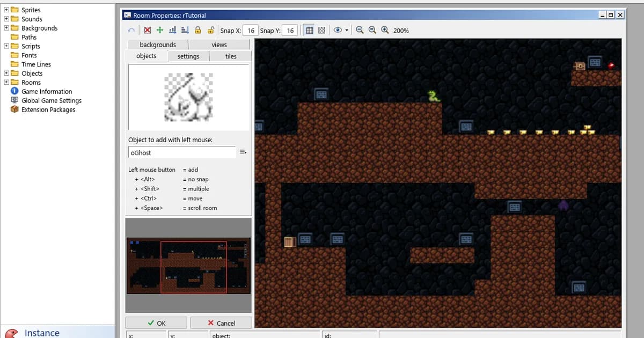
Task: Select the Time Lines folder
Action: point(36,64)
